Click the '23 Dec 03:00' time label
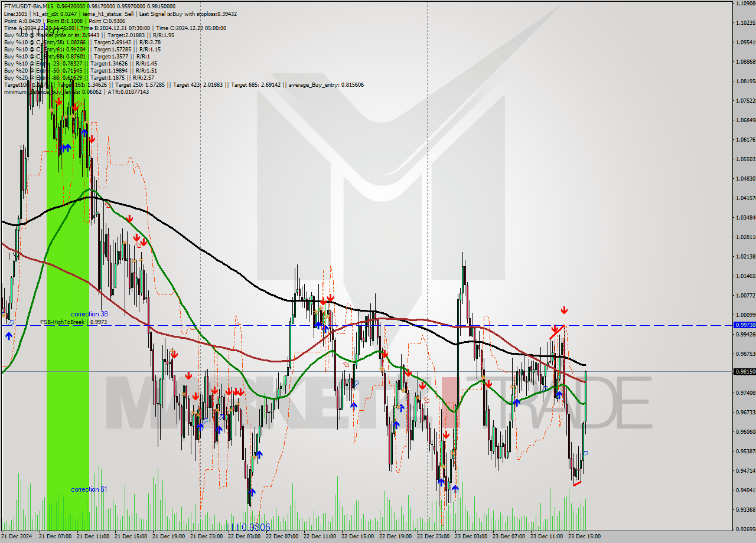Image resolution: width=756 pixels, height=543 pixels. pos(471,537)
